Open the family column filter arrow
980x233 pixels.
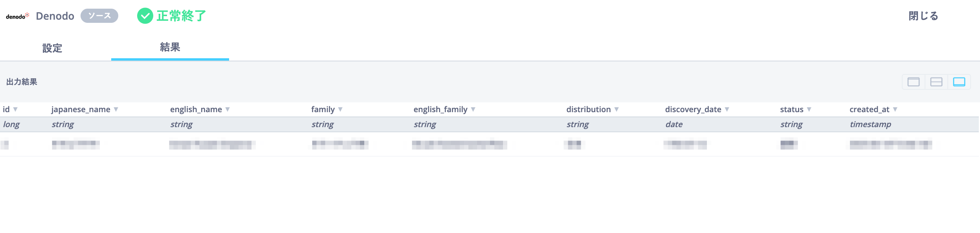pos(340,109)
